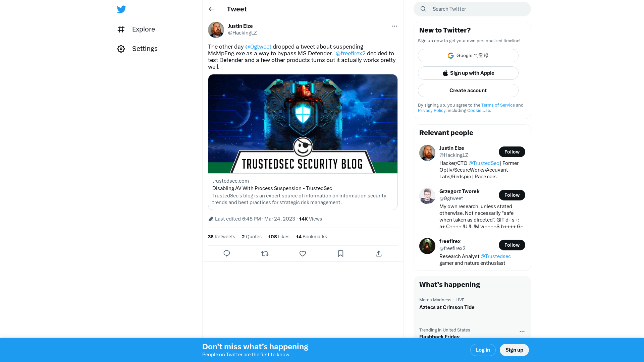Click Sign up with Apple button
The width and height of the screenshot is (644, 362).
tap(468, 73)
